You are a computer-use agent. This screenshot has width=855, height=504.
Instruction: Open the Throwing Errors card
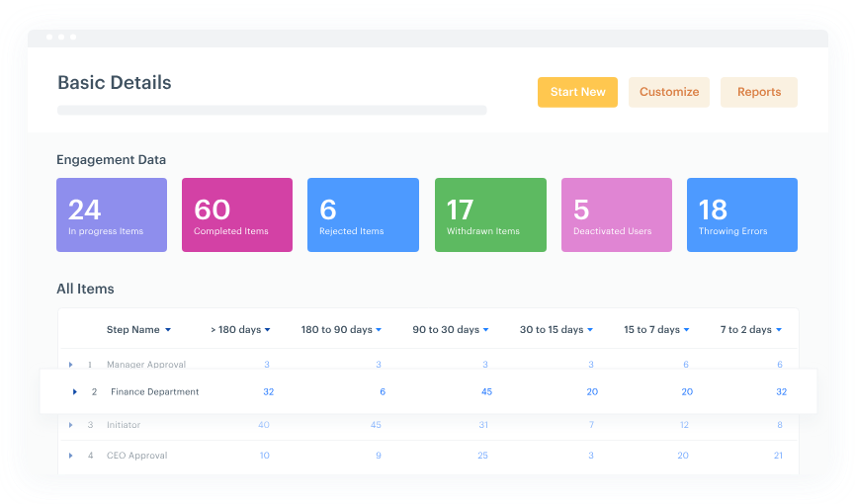pyautogui.click(x=741, y=214)
